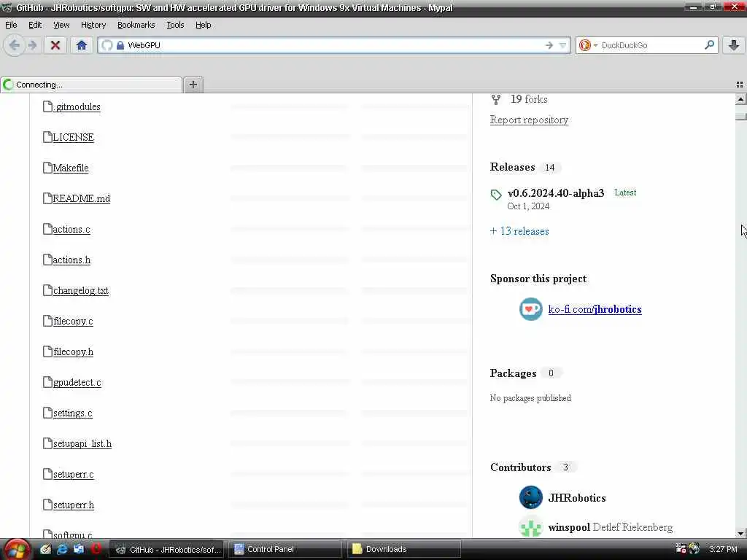Viewport: 747px width, 560px height.
Task: Open gpudetect.c file
Action: coord(77,382)
